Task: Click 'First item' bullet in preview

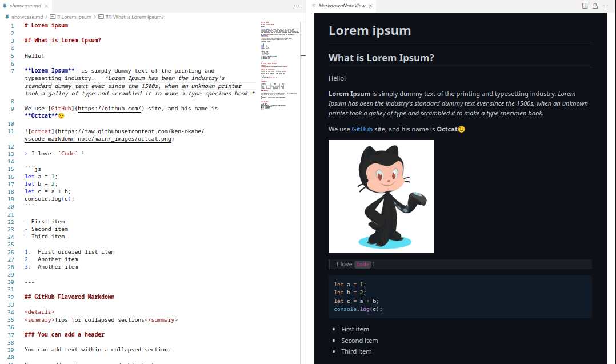Action: pyautogui.click(x=355, y=330)
